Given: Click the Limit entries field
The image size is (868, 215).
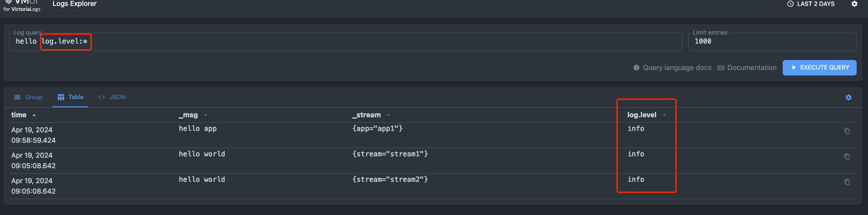Looking at the screenshot, I should pos(771,42).
